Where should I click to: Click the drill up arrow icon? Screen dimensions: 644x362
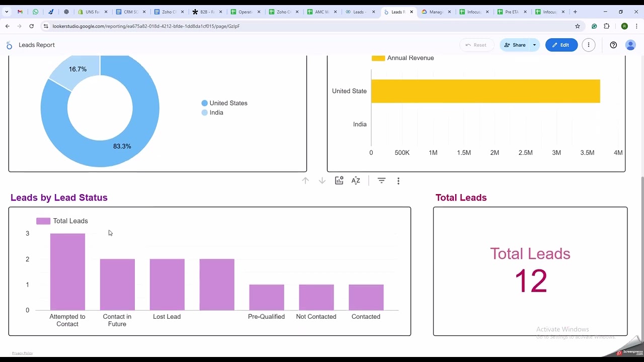(x=305, y=180)
